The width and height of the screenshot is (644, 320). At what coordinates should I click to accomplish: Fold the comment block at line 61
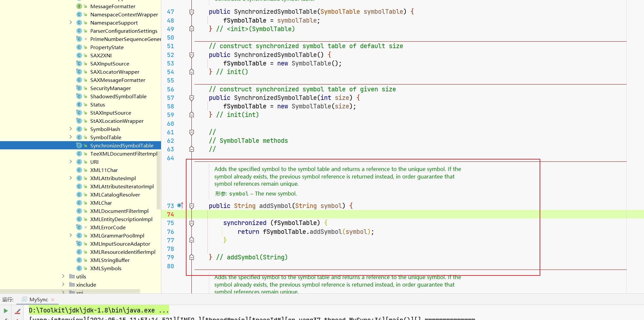pos(192,132)
